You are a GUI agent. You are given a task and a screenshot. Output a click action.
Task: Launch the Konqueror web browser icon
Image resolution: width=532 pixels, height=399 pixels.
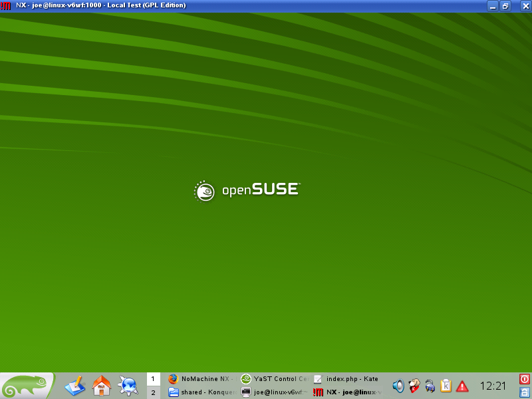tap(128, 386)
